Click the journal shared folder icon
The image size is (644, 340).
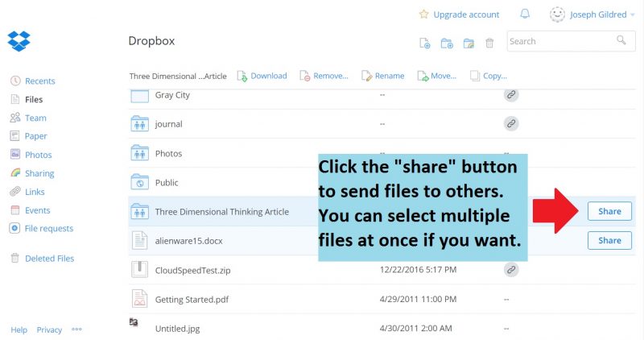click(x=139, y=123)
